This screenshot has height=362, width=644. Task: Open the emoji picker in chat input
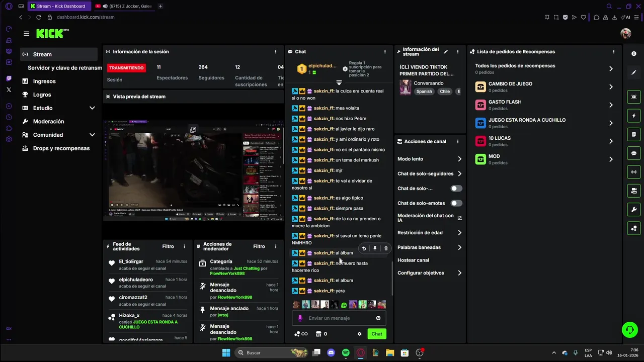click(x=378, y=318)
